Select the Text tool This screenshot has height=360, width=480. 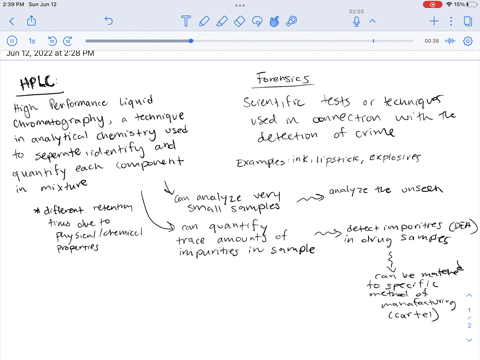coord(186,21)
